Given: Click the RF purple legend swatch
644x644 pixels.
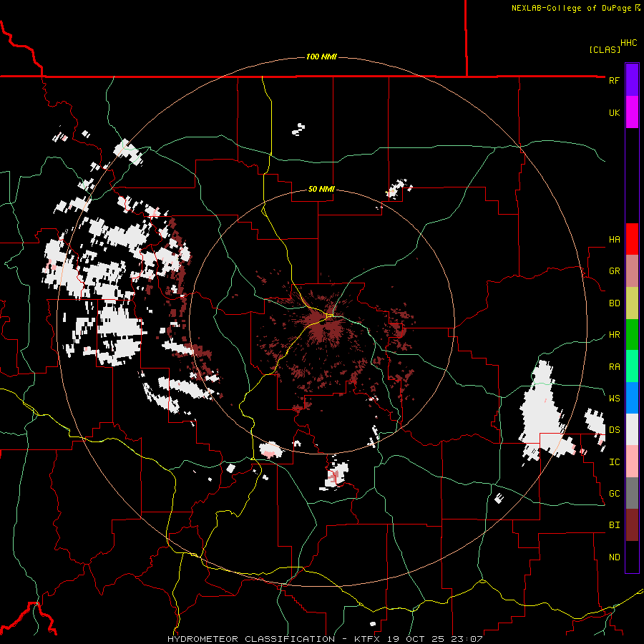Looking at the screenshot, I should 632,80.
